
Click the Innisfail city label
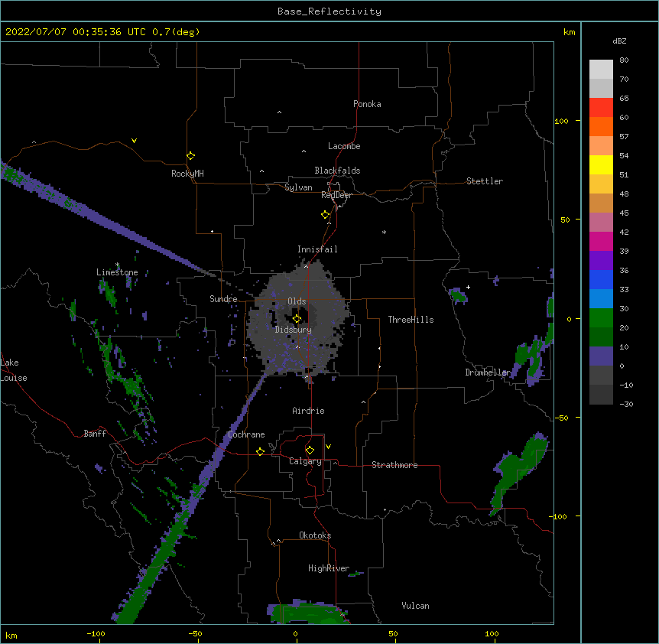click(x=317, y=249)
